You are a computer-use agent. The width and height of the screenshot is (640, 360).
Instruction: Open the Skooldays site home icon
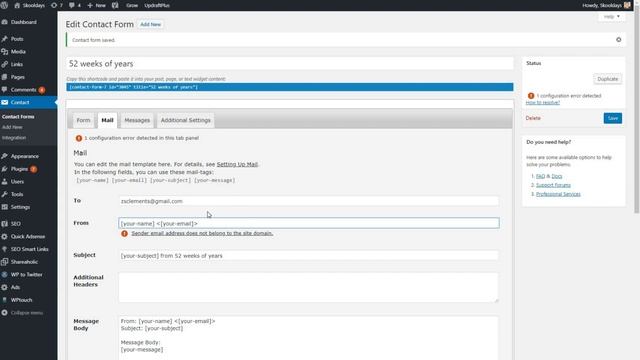click(17, 5)
